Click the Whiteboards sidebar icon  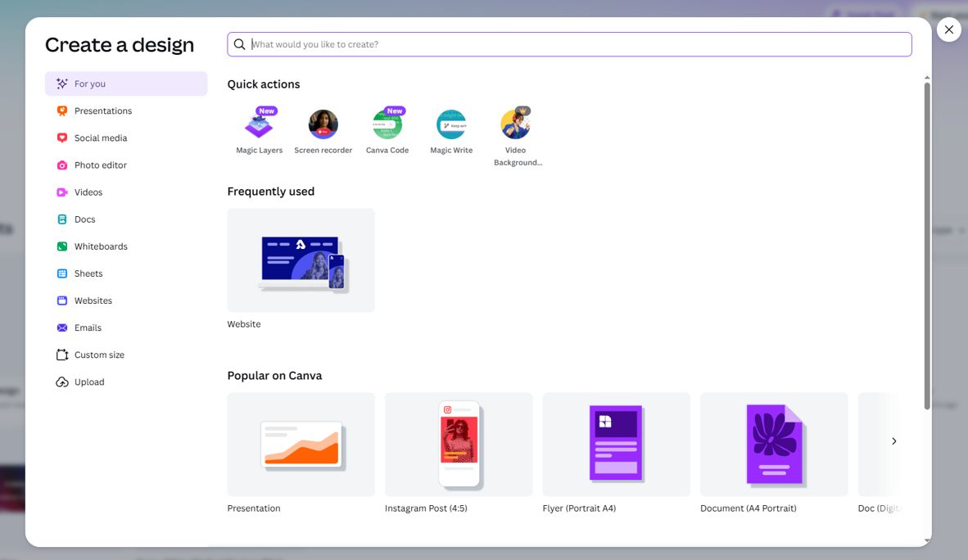61,246
